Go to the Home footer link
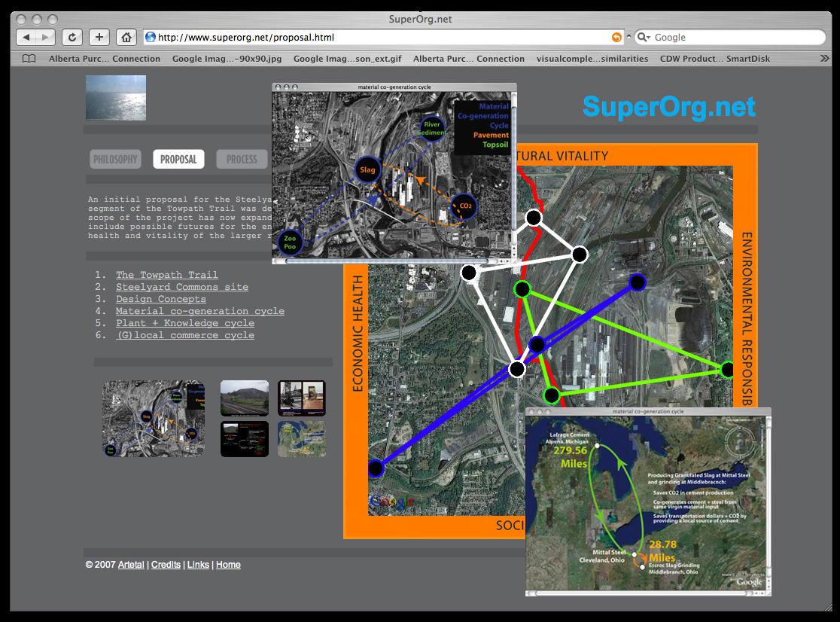840x622 pixels. click(x=228, y=565)
